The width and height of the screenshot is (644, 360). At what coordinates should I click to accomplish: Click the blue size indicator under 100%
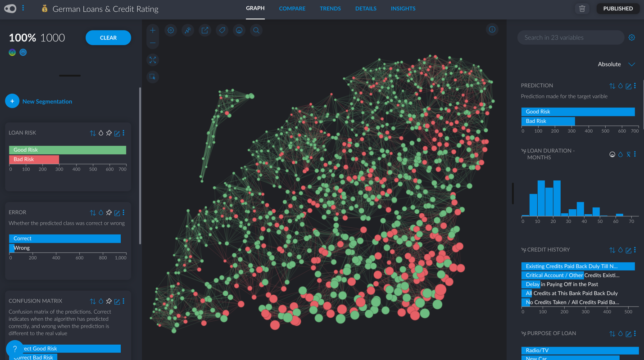point(23,52)
